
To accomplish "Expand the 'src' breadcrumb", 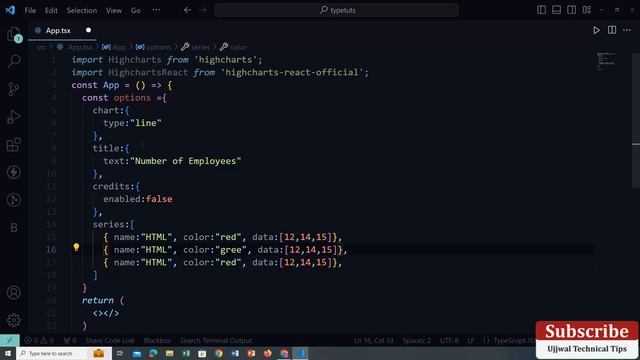I will click(41, 47).
